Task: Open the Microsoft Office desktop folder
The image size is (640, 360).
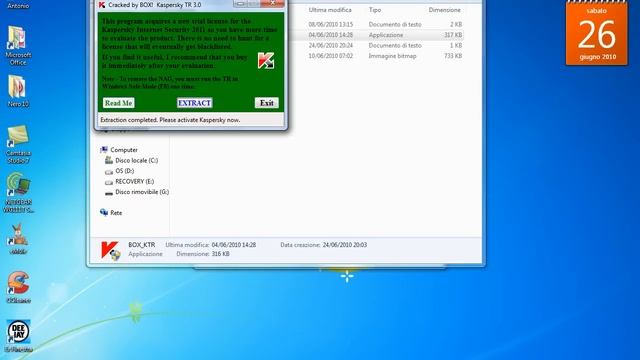Action: coord(18,45)
